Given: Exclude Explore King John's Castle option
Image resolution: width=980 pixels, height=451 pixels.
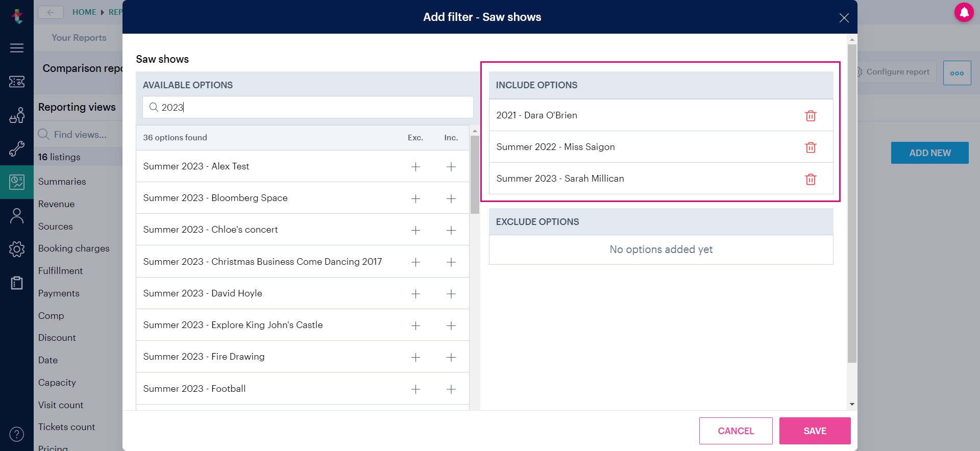Looking at the screenshot, I should pyautogui.click(x=416, y=325).
